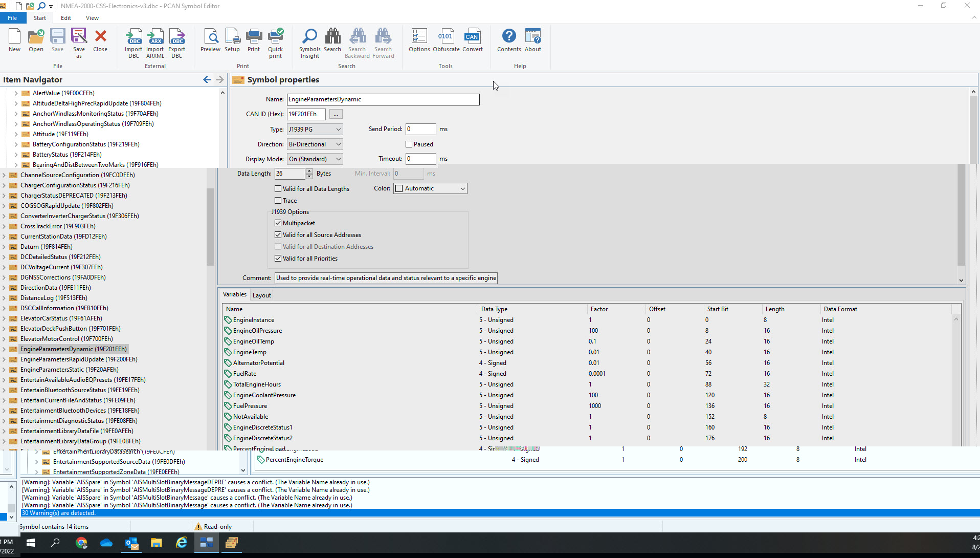The image size is (980, 558).
Task: Open the Type J1939 PG dropdown
Action: (x=315, y=130)
